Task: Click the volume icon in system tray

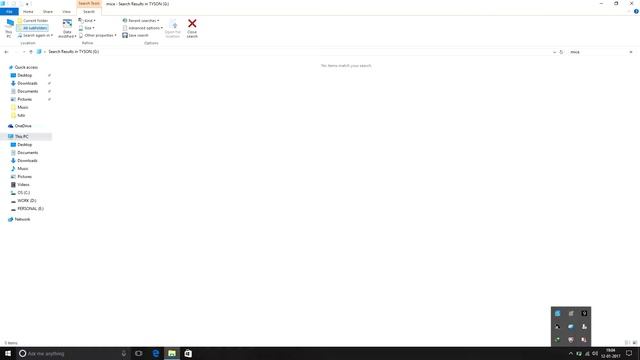Action: click(595, 353)
